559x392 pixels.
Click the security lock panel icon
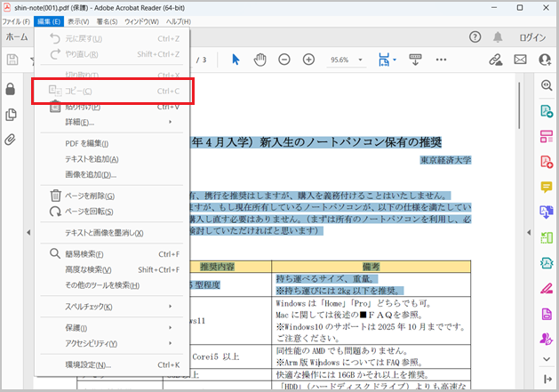point(11,89)
